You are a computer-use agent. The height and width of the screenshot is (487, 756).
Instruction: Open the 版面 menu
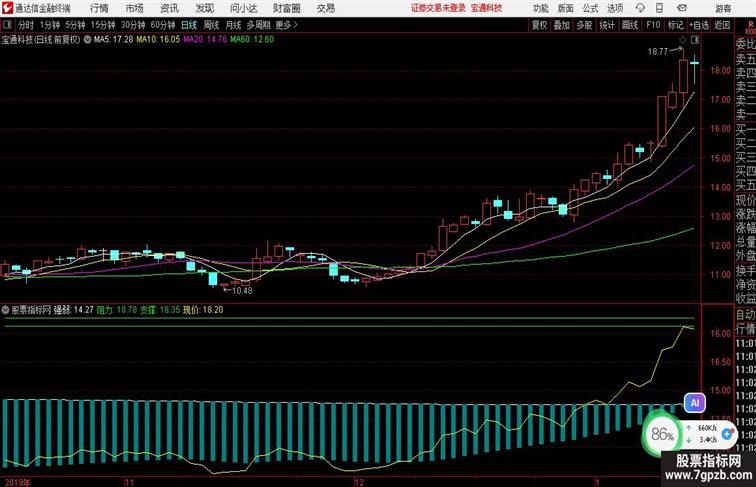(566, 8)
